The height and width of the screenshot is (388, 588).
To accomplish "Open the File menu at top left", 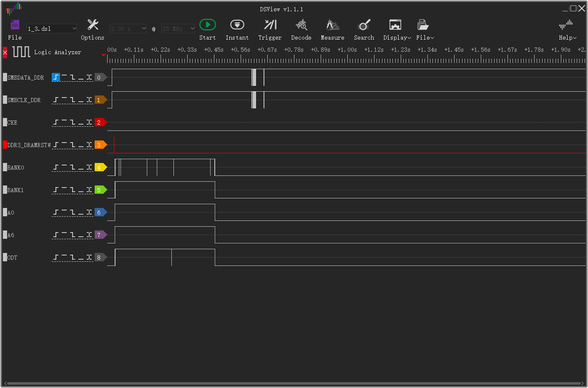I will 15,37.
